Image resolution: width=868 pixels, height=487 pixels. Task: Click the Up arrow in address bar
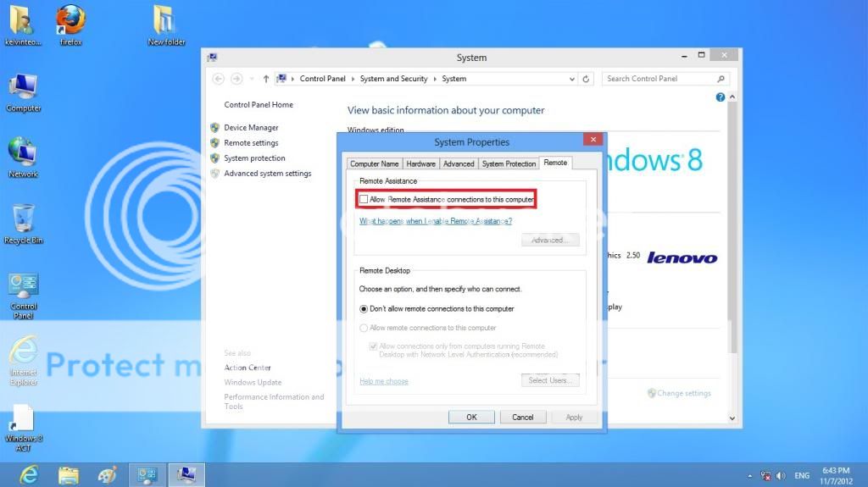click(266, 79)
